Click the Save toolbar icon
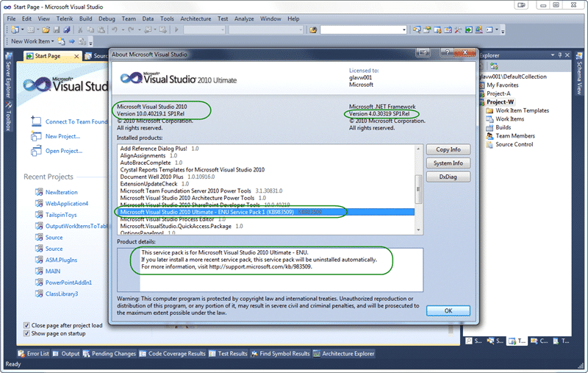This screenshot has width=588, height=373. [57, 29]
